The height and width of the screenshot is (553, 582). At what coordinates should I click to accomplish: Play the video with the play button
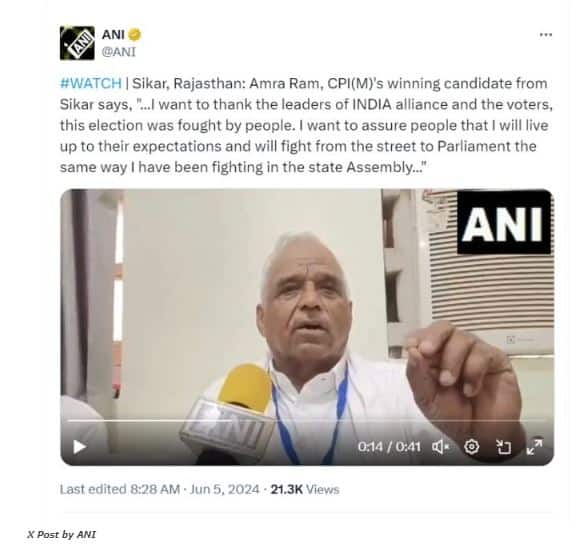point(79,447)
